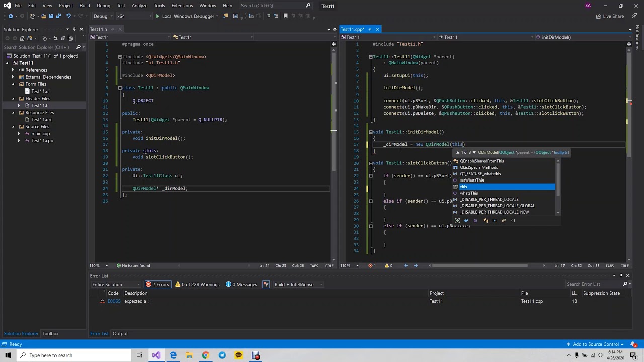Image resolution: width=644 pixels, height=362 pixels.
Task: Close the Test11.cpp tab
Action: pyautogui.click(x=377, y=29)
